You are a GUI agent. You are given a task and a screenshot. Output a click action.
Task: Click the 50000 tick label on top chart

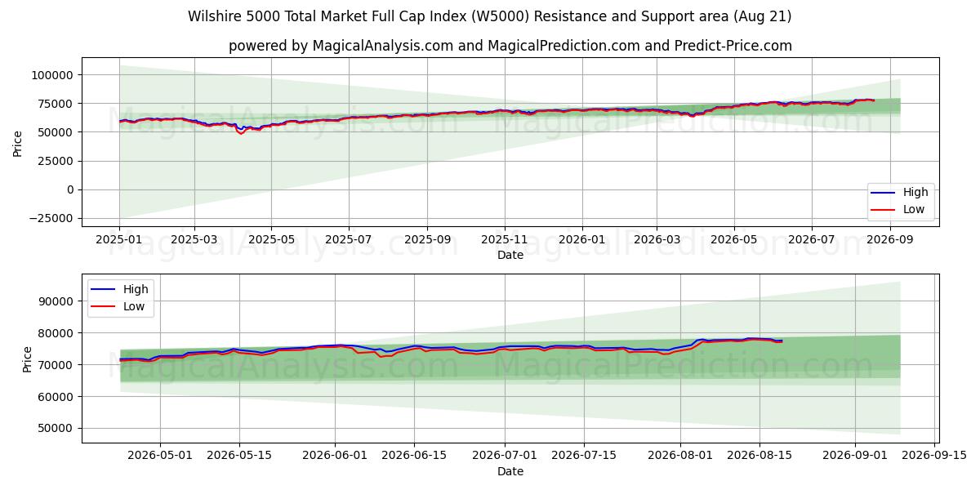tap(56, 132)
